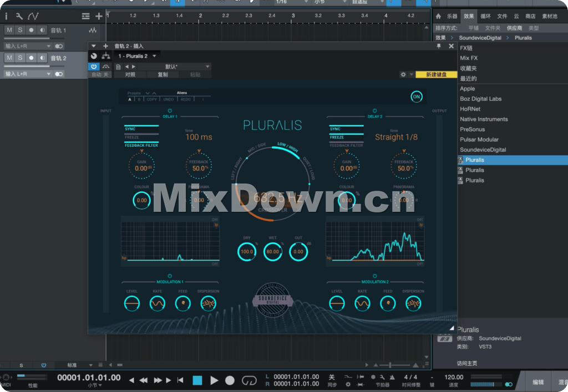Viewport: 568px width, 392px height.
Task: Toggle the Pluralis ON button
Action: click(x=417, y=96)
